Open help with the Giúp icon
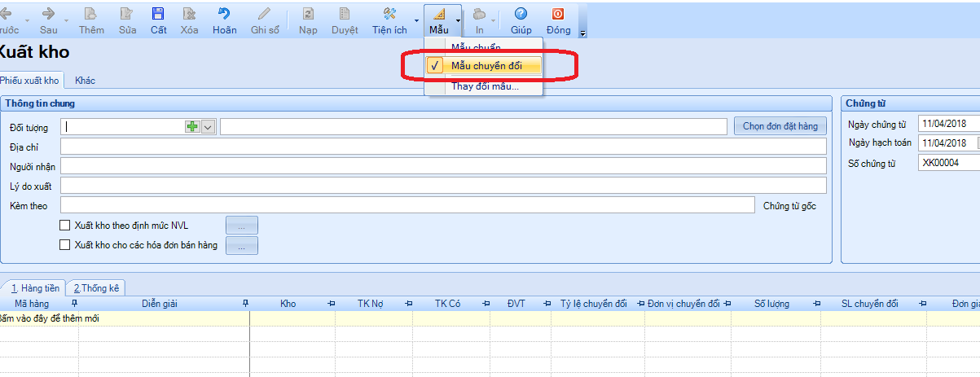980x377 pixels. [521, 14]
